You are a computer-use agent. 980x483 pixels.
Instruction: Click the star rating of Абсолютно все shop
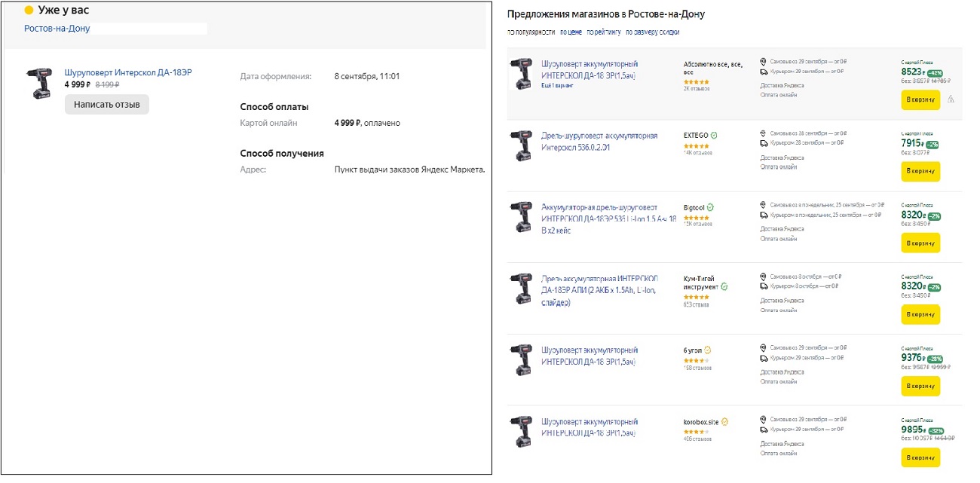[x=696, y=81]
